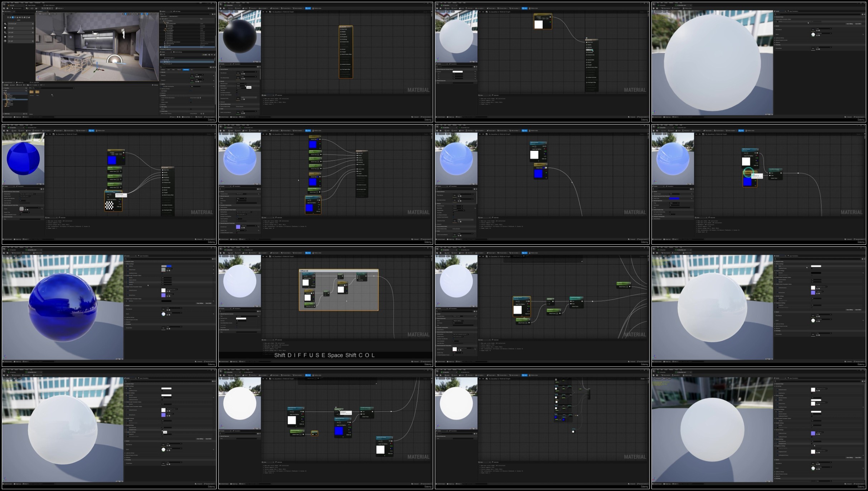
Task: Toggle Cast Shadow checkbox in kitchen frame Details panel
Action: point(191,91)
